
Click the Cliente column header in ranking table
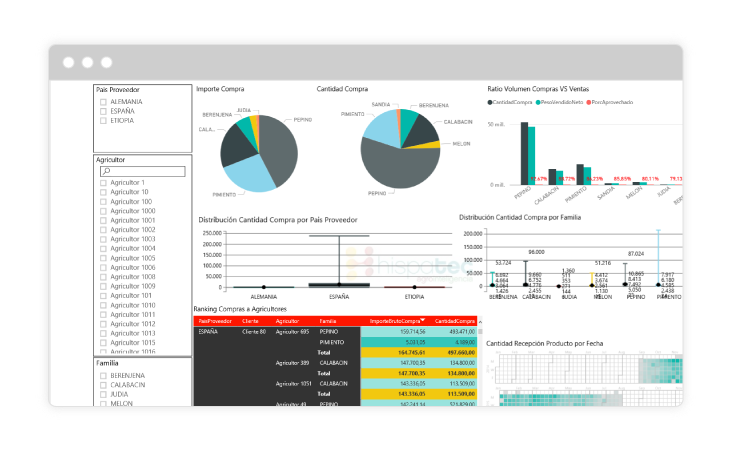[x=250, y=321]
